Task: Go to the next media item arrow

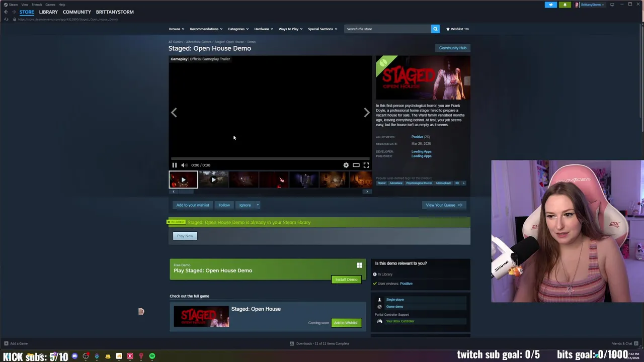Action: (367, 113)
